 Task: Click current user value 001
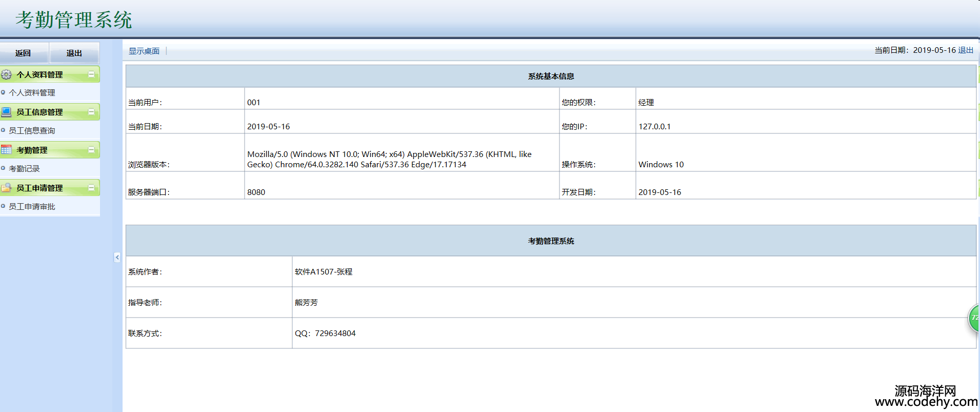(254, 103)
